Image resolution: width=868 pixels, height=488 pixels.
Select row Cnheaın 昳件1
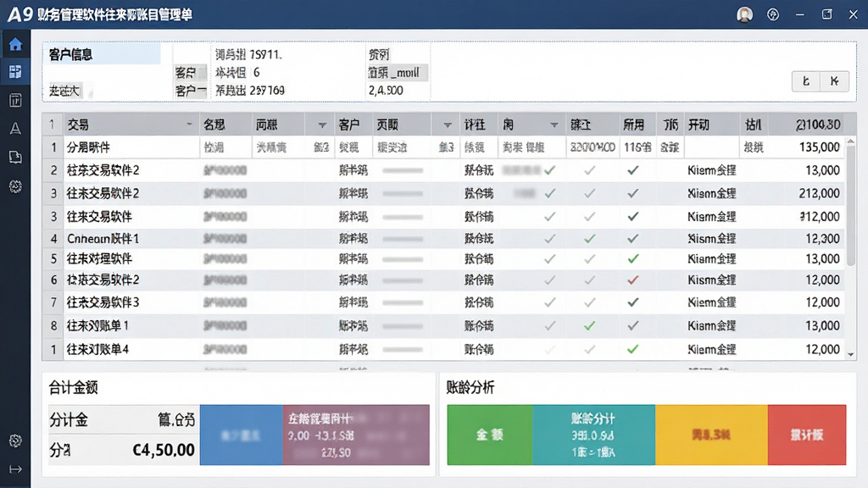point(444,238)
